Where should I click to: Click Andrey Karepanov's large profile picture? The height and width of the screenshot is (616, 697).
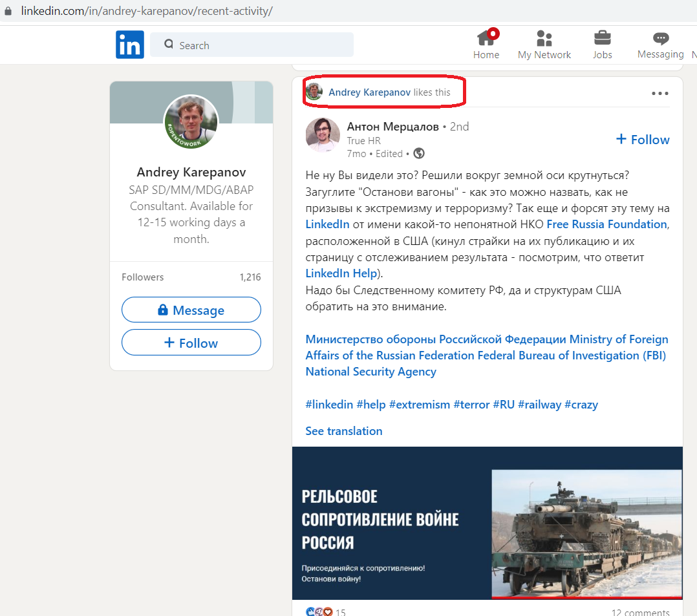[x=191, y=122]
